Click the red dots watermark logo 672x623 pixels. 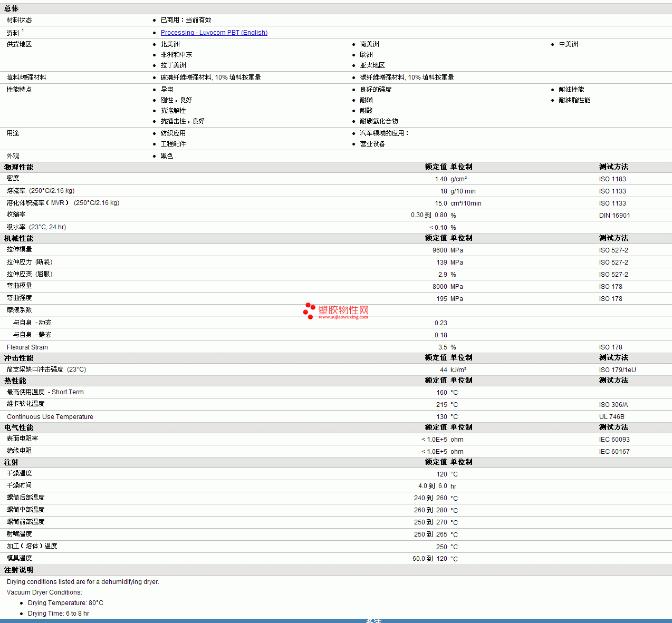pos(309,311)
